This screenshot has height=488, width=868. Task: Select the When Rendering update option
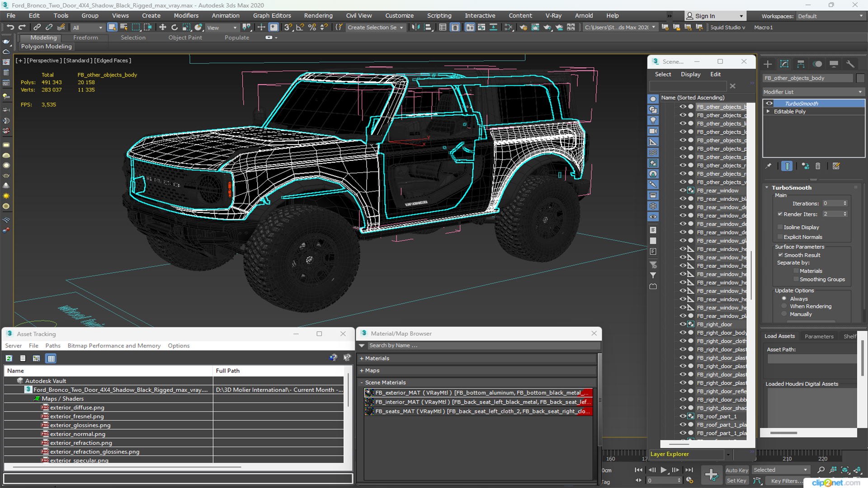[784, 306]
